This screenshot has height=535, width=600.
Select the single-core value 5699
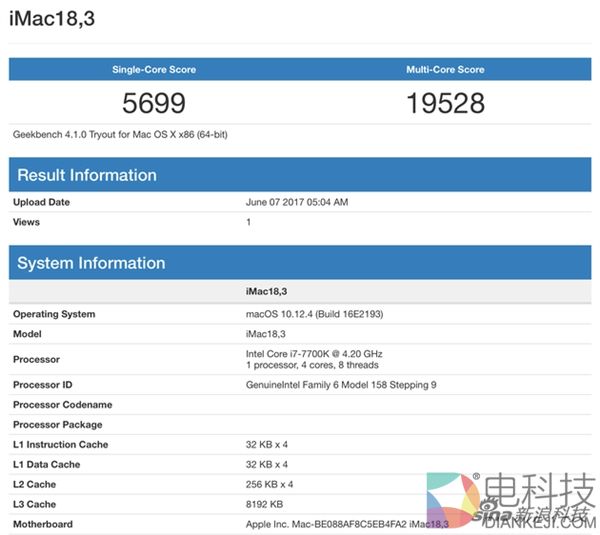pos(154,103)
